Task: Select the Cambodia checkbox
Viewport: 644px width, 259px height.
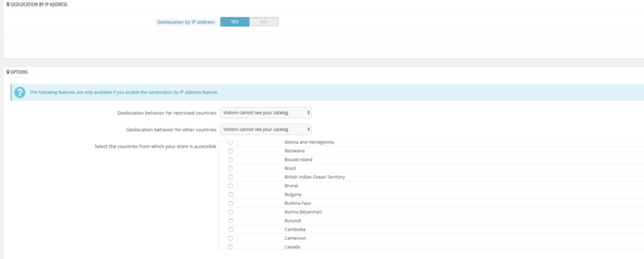Action: point(231,229)
